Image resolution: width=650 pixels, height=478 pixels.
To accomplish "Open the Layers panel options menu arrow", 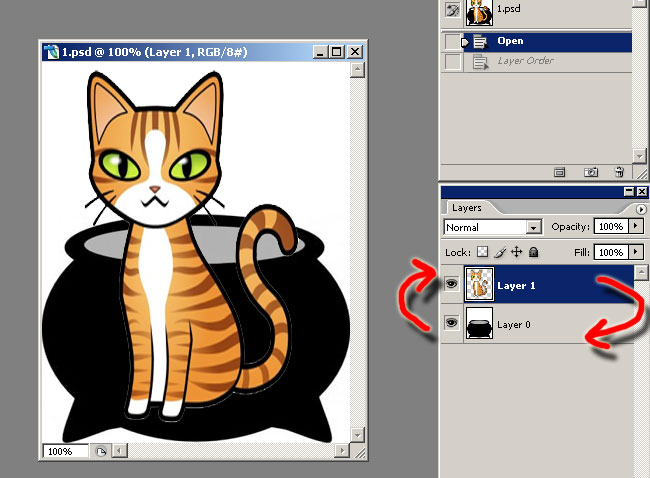I will click(641, 209).
